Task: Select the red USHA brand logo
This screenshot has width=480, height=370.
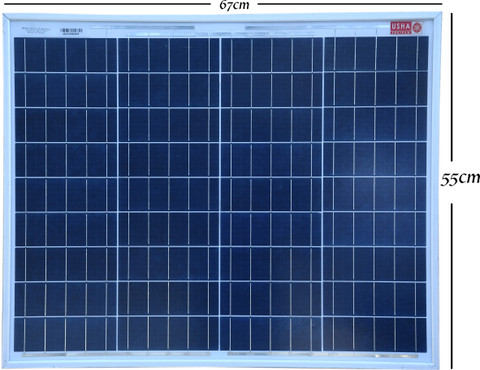Action: (406, 27)
